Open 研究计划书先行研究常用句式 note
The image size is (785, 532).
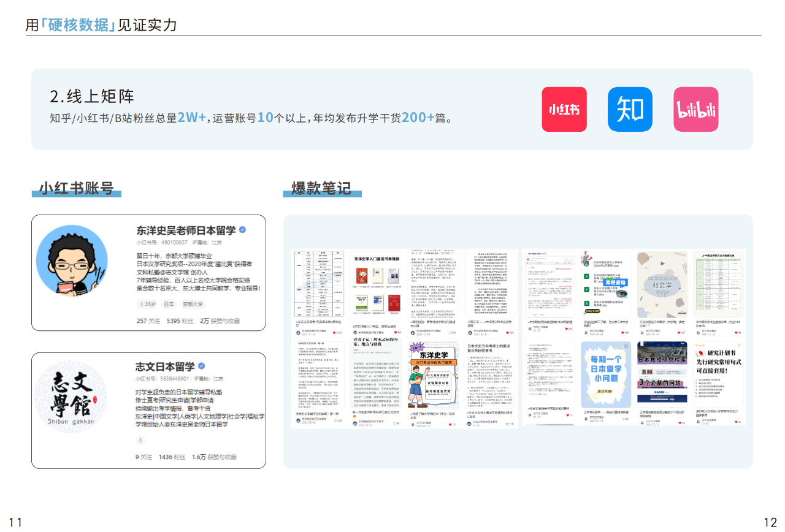pyautogui.click(x=719, y=374)
